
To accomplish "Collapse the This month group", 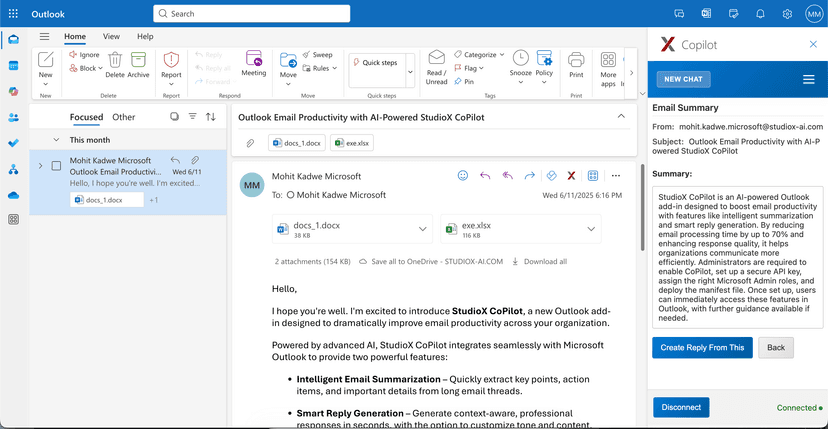I will pos(56,140).
